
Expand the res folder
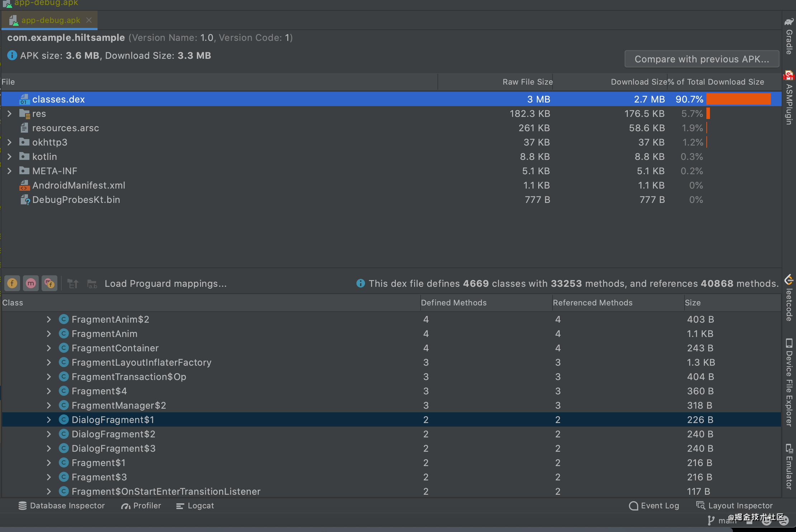pyautogui.click(x=10, y=114)
